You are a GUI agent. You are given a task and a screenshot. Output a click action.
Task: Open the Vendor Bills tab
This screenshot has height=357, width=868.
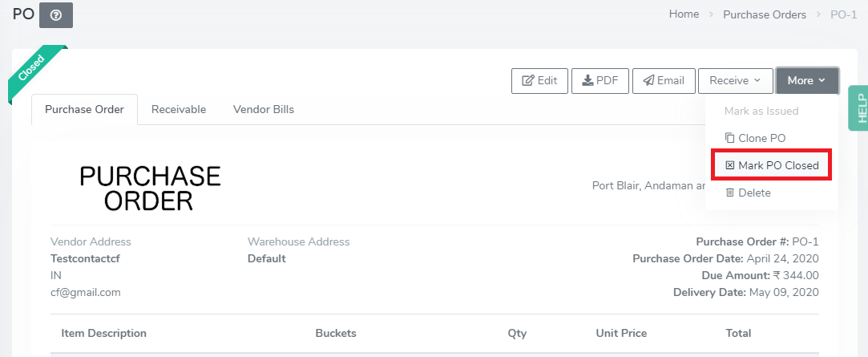pos(264,110)
